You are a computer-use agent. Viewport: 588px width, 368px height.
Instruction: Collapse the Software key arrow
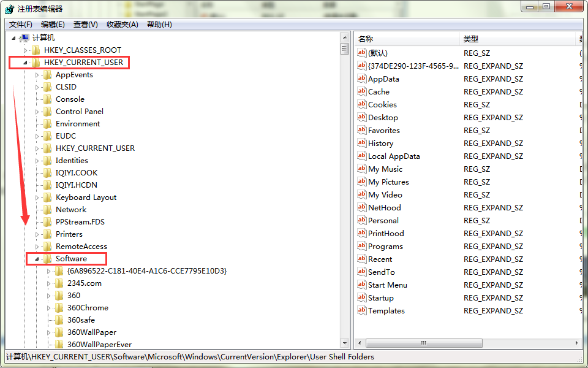tap(37, 259)
